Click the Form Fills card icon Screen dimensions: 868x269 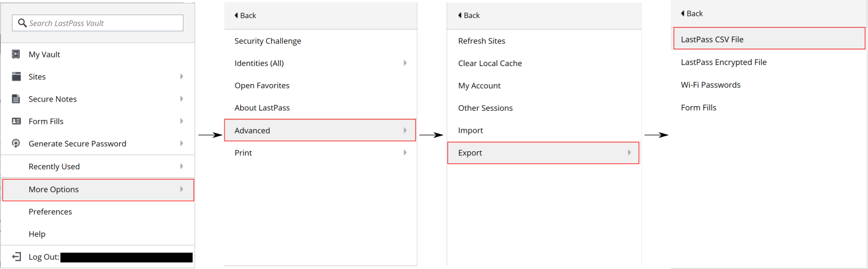coord(16,121)
